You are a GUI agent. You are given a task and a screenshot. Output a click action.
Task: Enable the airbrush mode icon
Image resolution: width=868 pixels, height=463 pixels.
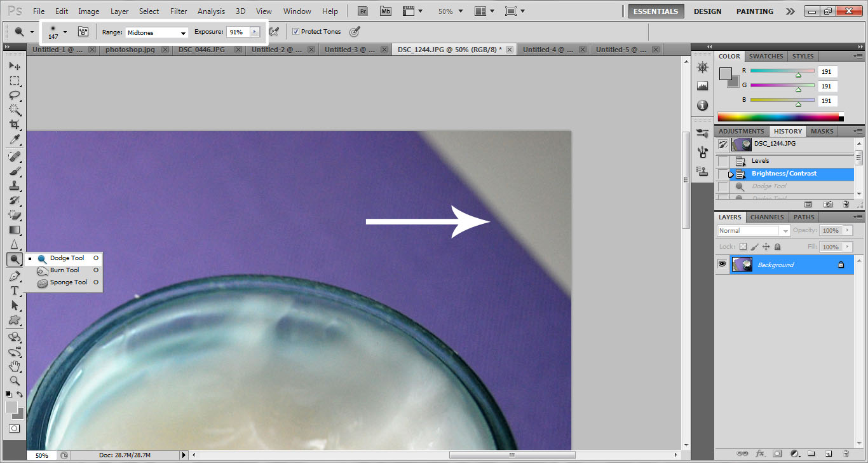click(x=275, y=31)
